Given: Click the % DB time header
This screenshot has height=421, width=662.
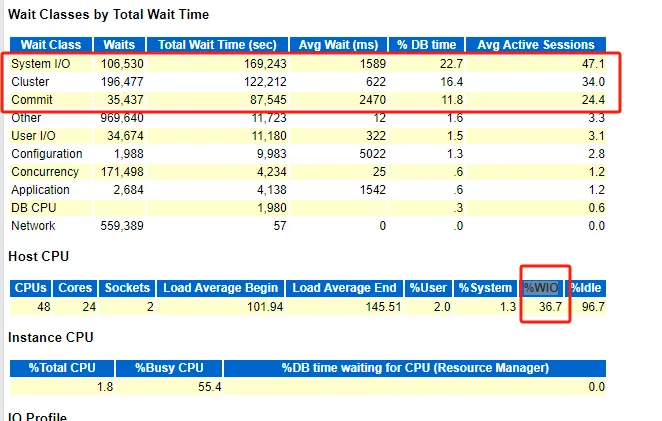Looking at the screenshot, I should [x=426, y=45].
